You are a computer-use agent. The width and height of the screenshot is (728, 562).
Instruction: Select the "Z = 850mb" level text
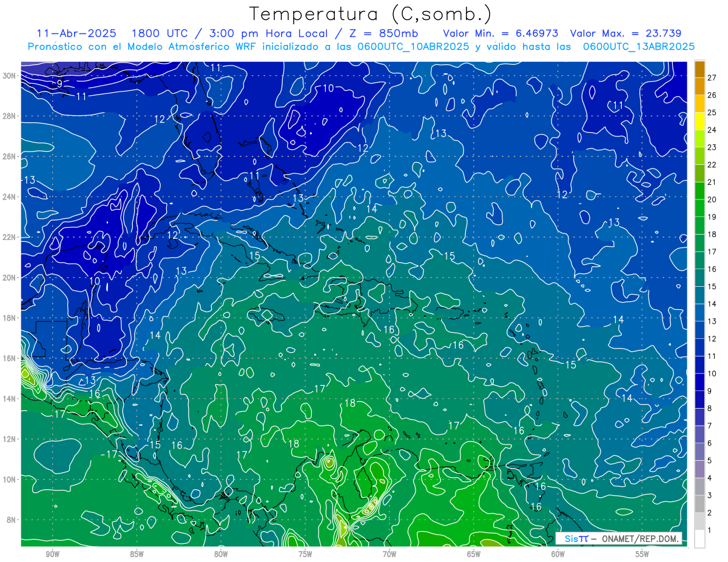click(381, 33)
